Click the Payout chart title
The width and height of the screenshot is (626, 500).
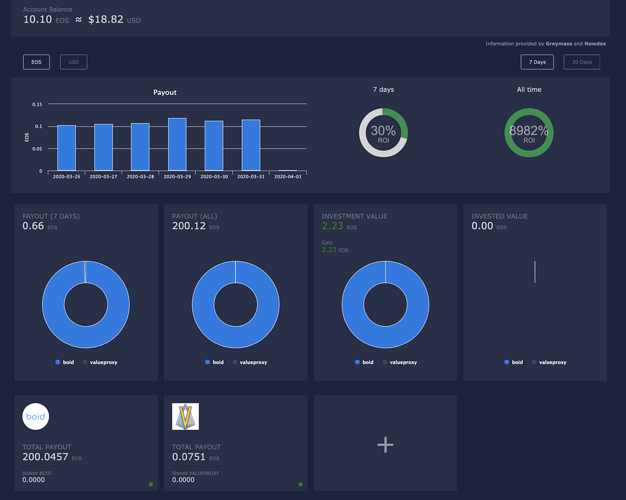click(x=165, y=92)
